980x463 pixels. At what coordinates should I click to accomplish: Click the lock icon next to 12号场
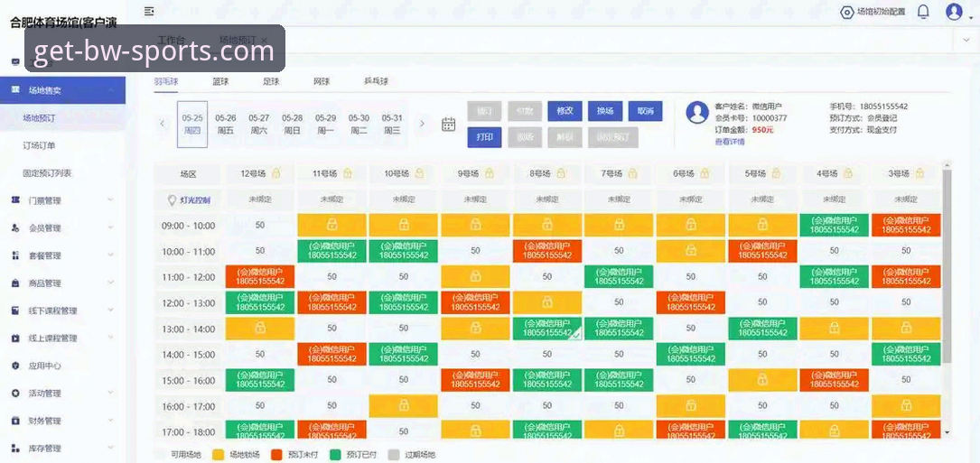pyautogui.click(x=276, y=173)
